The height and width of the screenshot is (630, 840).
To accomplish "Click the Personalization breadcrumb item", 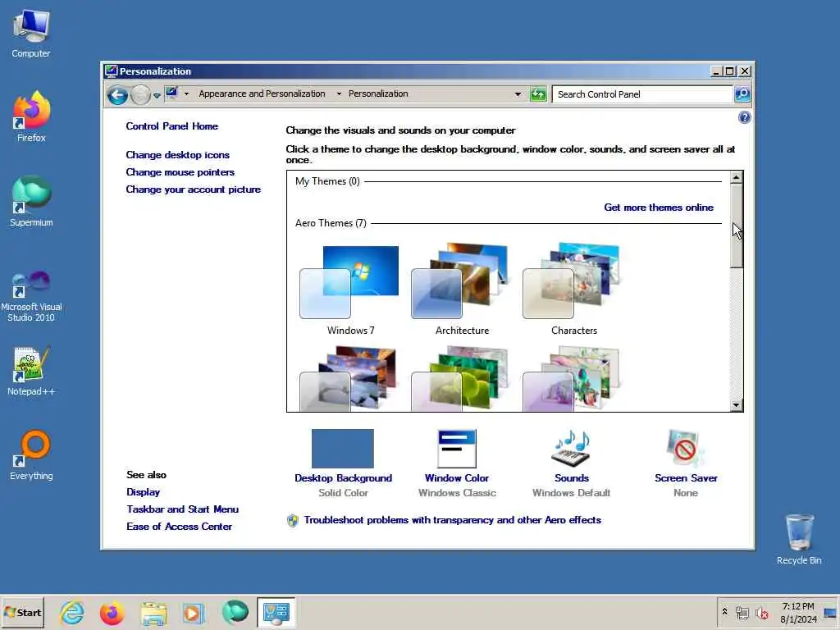I will [x=378, y=94].
